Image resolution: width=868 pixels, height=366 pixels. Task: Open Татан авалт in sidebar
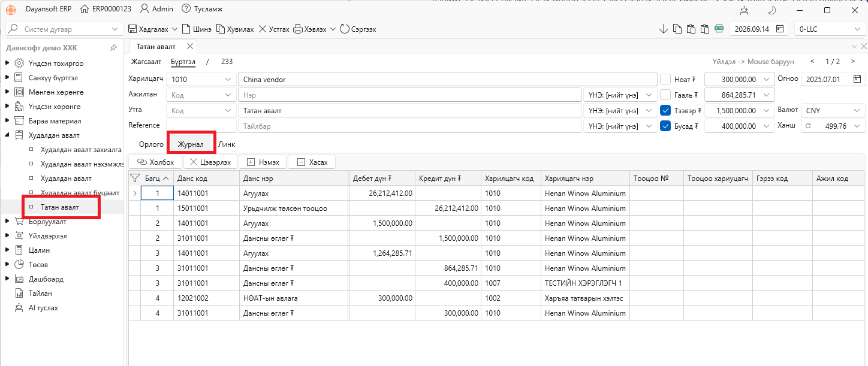(60, 207)
